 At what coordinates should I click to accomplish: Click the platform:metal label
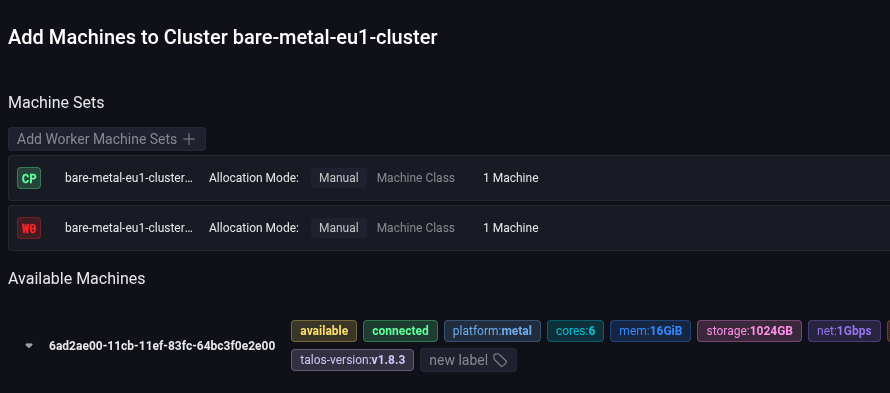(x=492, y=331)
